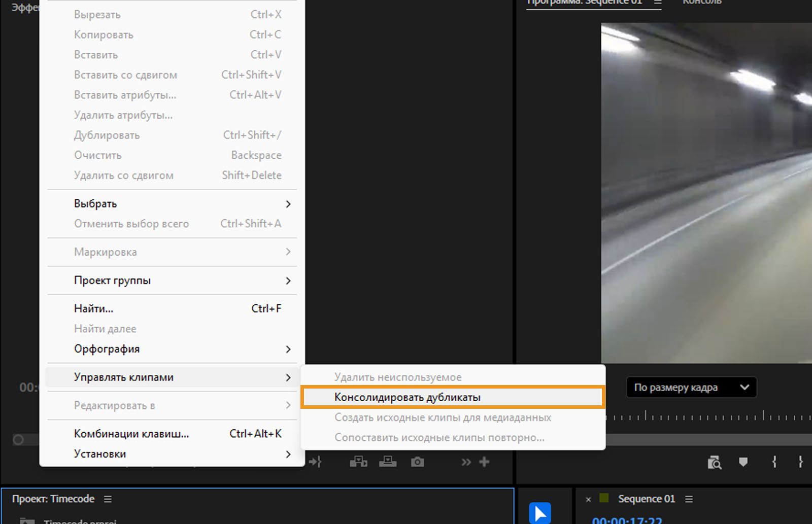Expand the Редактировать в submenu
Image resolution: width=812 pixels, height=524 pixels.
pyautogui.click(x=172, y=405)
